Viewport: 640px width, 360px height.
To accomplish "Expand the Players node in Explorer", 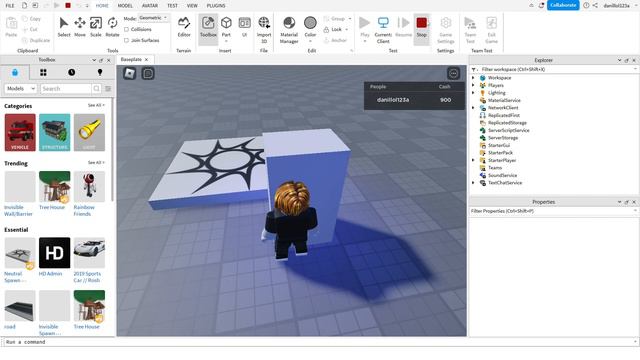I will [x=473, y=85].
